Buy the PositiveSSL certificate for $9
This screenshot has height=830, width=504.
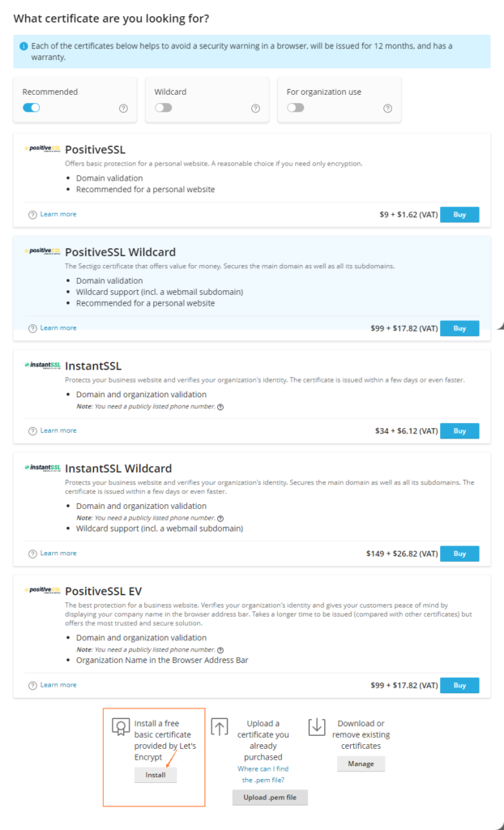pyautogui.click(x=459, y=214)
